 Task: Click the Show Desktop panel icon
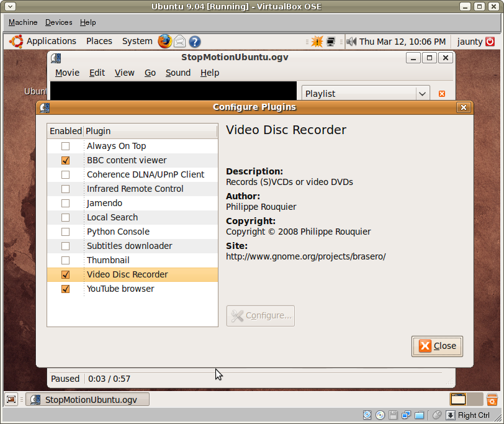pyautogui.click(x=11, y=400)
